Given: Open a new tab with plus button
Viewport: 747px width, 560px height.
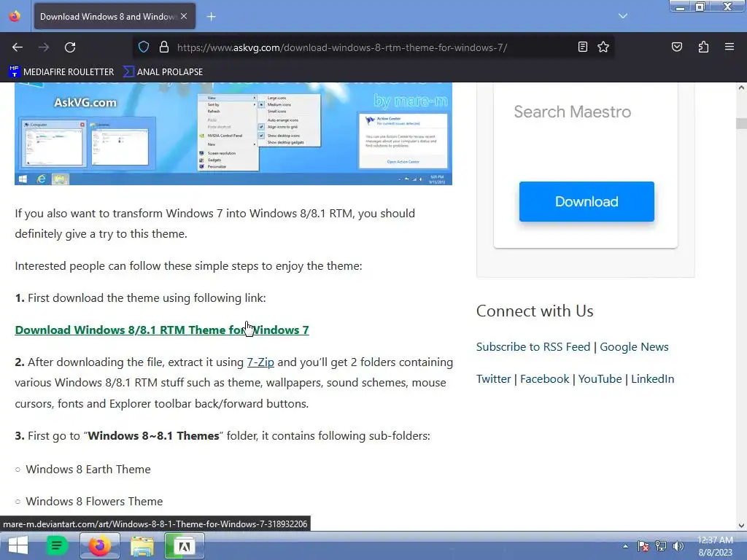Looking at the screenshot, I should pyautogui.click(x=211, y=17).
